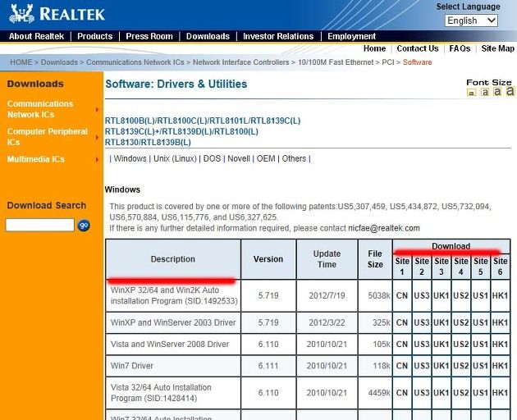
Task: Open the About Realtek menu
Action: (x=36, y=36)
